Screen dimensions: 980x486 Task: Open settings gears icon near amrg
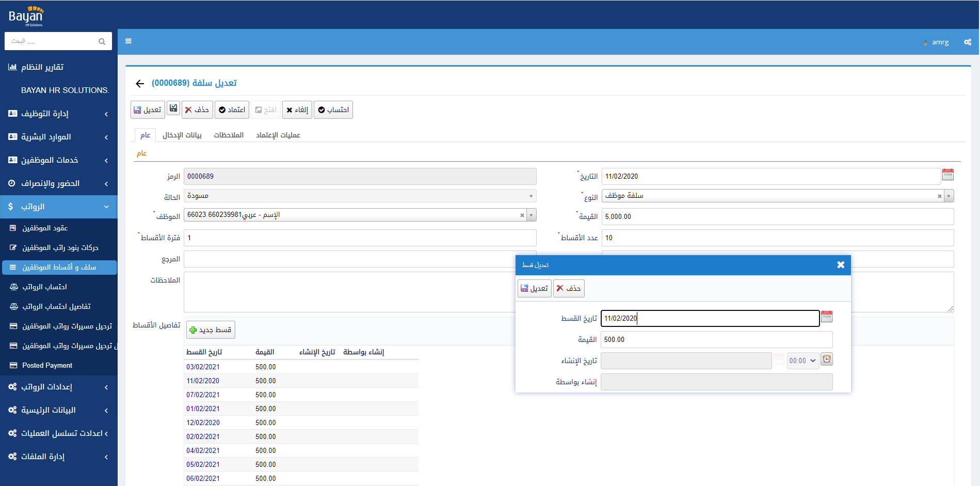(968, 42)
